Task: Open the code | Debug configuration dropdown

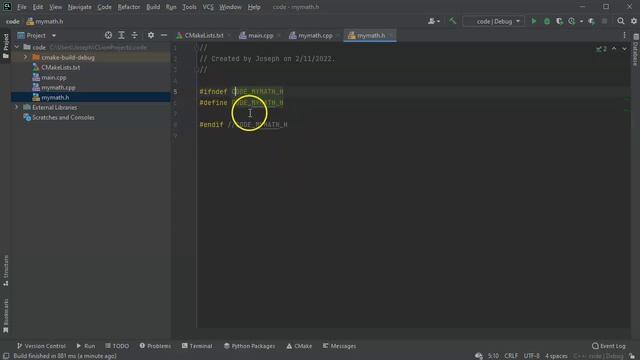Action: click(493, 21)
